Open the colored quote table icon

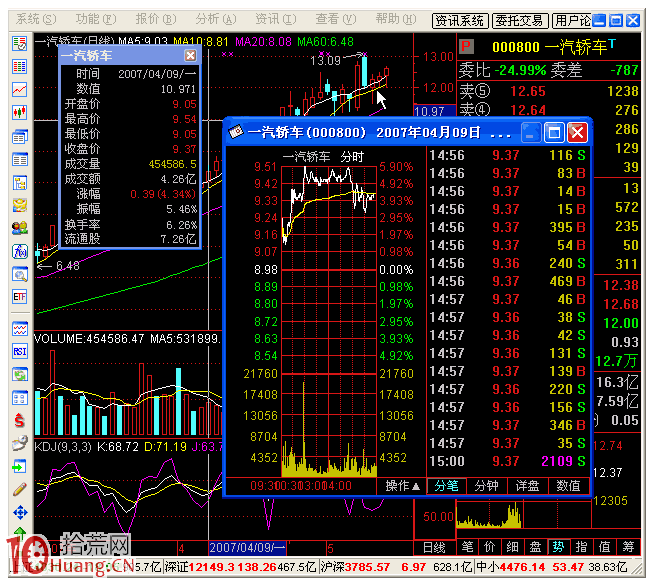click(20, 67)
